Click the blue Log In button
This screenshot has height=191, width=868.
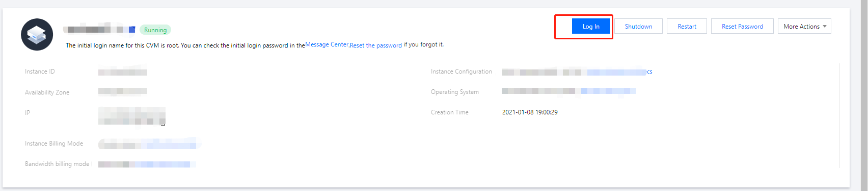pyautogui.click(x=591, y=27)
